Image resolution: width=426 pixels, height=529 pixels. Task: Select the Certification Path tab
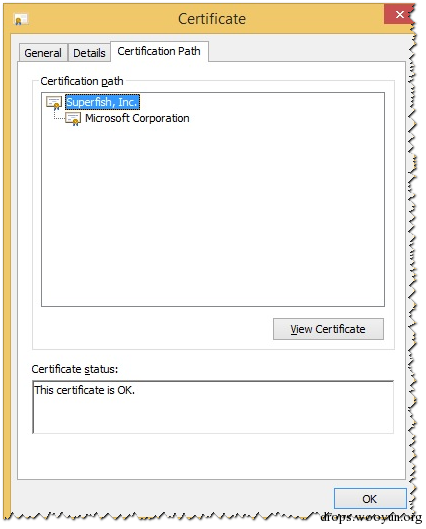[159, 51]
